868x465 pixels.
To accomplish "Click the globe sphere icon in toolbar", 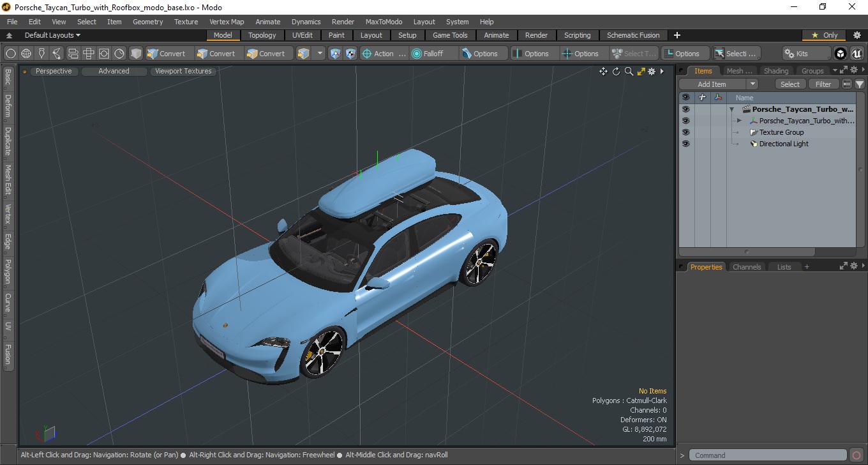I will [26, 54].
